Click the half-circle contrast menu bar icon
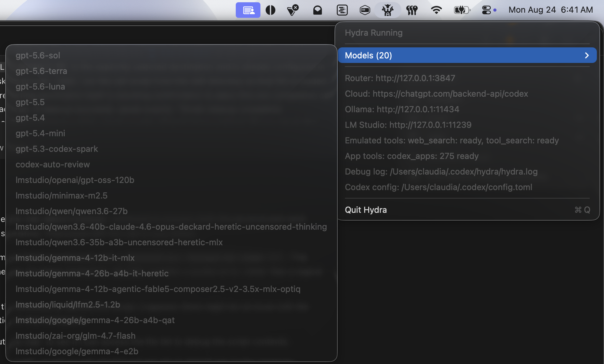 point(271,10)
